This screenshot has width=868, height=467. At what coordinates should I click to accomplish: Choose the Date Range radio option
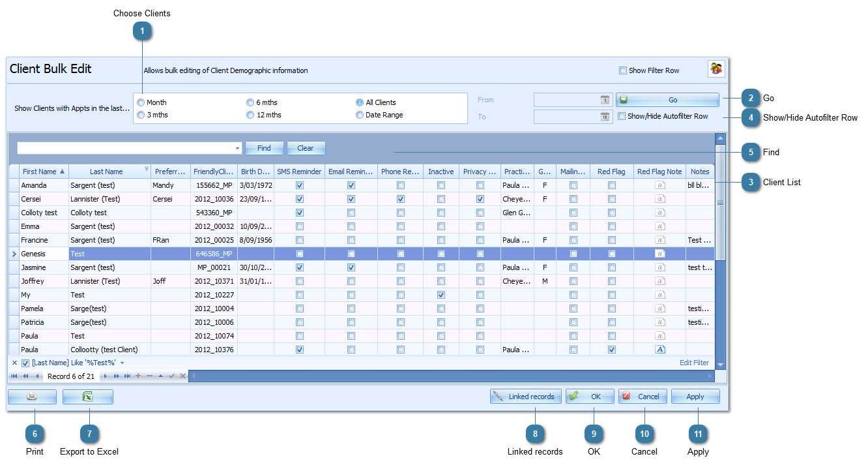click(x=360, y=115)
